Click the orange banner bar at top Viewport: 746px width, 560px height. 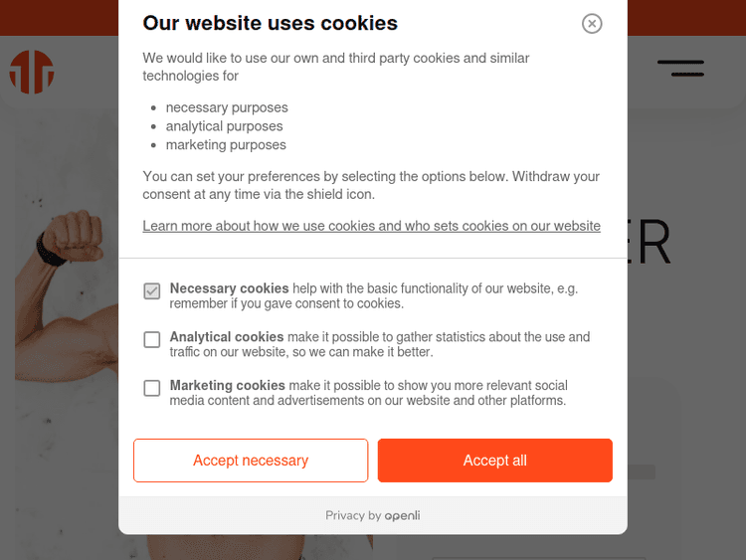click(x=686, y=17)
